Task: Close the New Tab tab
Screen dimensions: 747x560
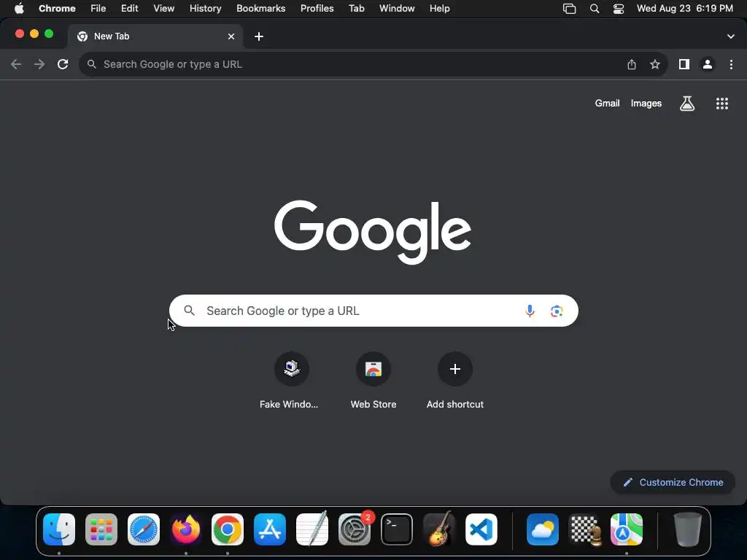Action: 231,36
